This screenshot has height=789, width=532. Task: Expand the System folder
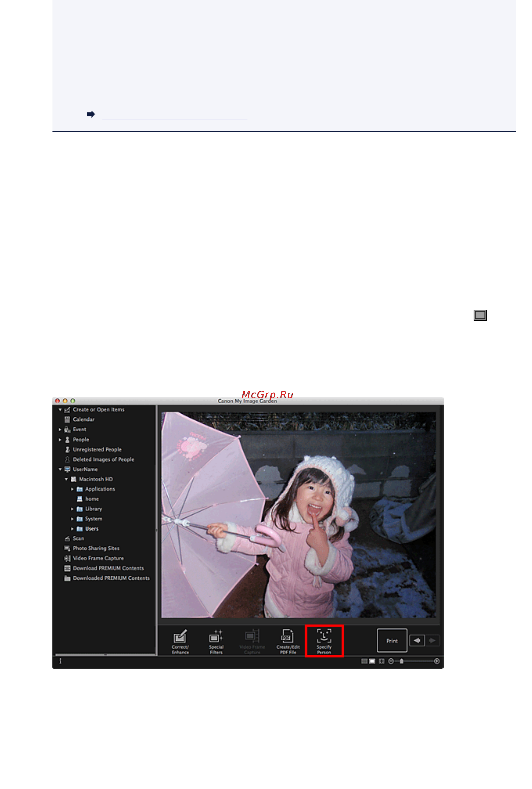(x=72, y=519)
